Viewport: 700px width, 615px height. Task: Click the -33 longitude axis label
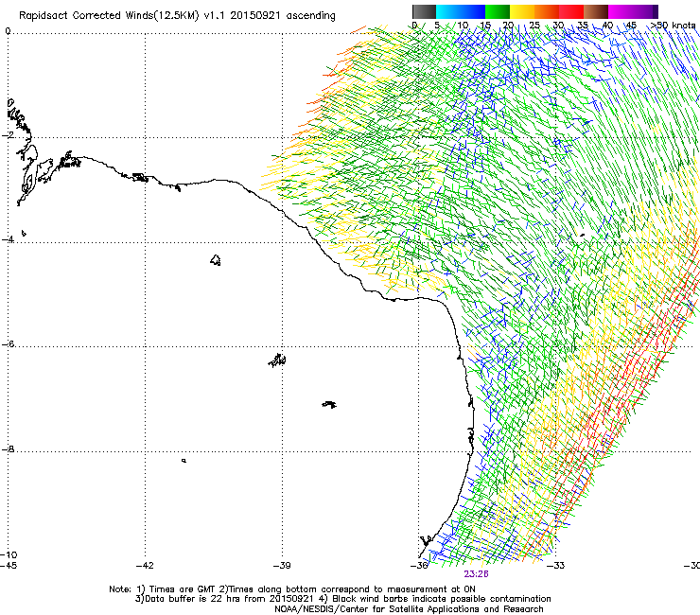(556, 566)
